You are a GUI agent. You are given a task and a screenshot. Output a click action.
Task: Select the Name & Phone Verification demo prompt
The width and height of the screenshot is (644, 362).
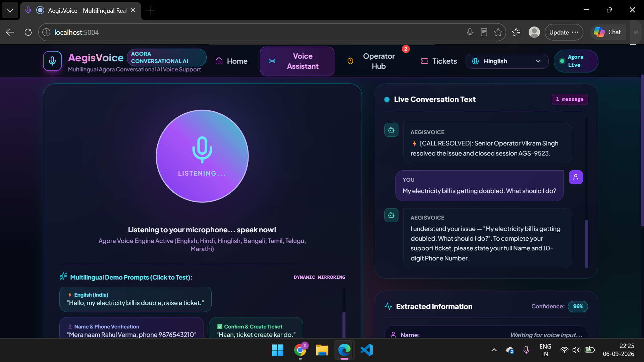(x=131, y=327)
